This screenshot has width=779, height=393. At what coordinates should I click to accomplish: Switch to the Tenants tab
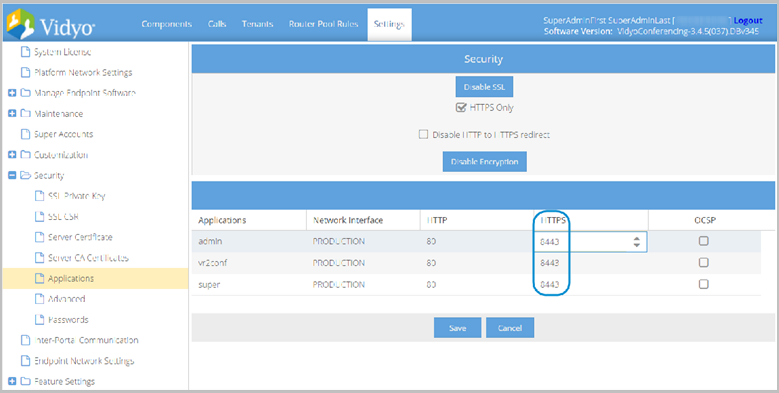[x=257, y=24]
